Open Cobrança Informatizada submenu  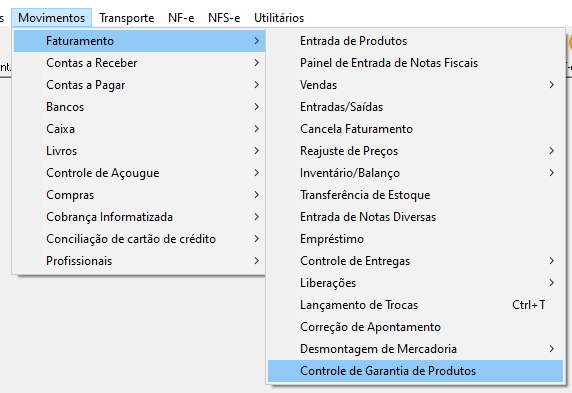pyautogui.click(x=139, y=217)
